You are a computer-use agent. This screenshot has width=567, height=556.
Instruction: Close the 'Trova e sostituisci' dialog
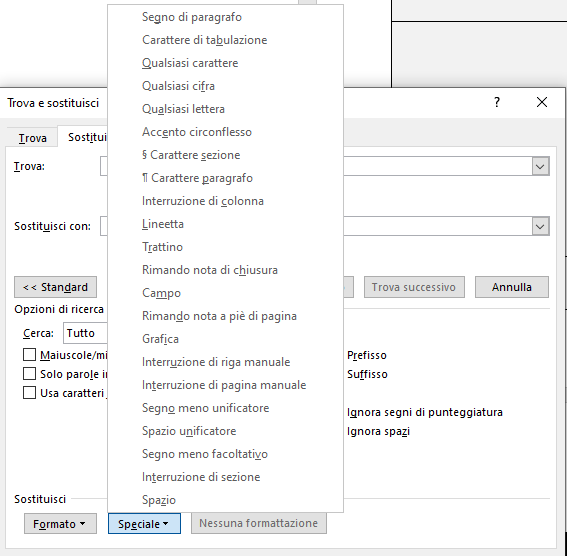coord(542,102)
